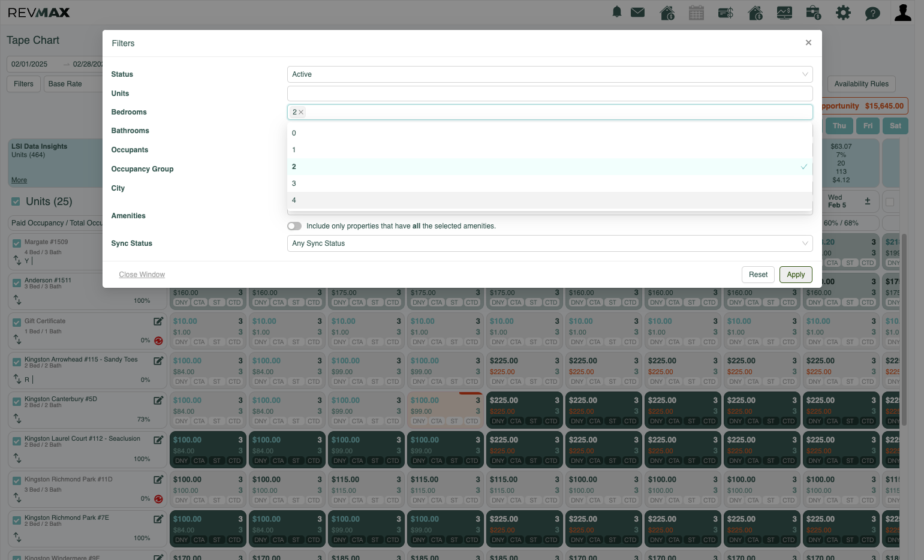Open the user profile icon
Viewport: 924px width, 560px height.
(x=902, y=13)
